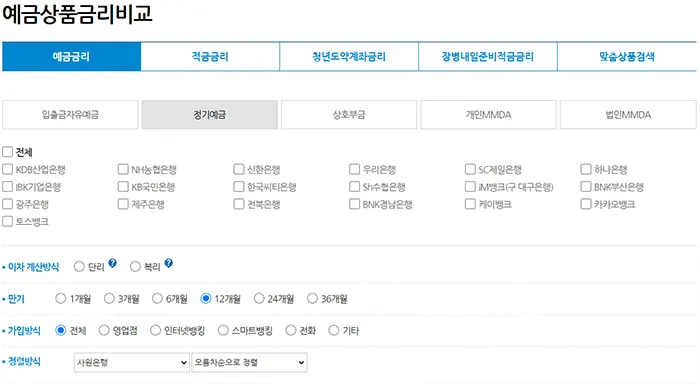Check the Sh수협은행 checkbox

pos(354,187)
